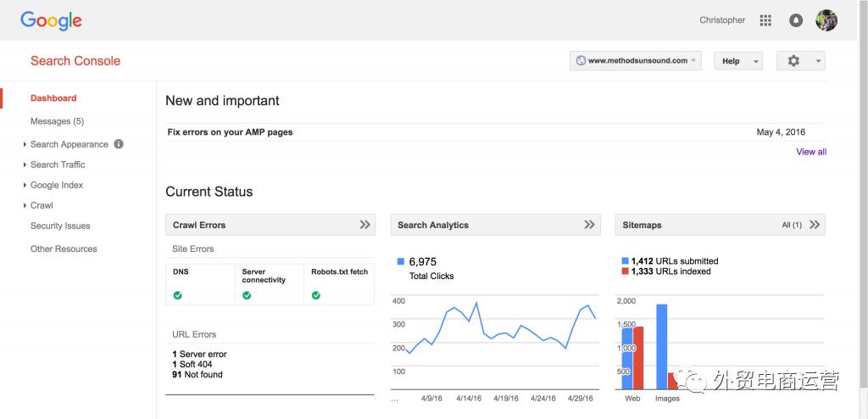This screenshot has height=419, width=868.
Task: Open '1 Soft 404' URL errors
Action: (192, 364)
